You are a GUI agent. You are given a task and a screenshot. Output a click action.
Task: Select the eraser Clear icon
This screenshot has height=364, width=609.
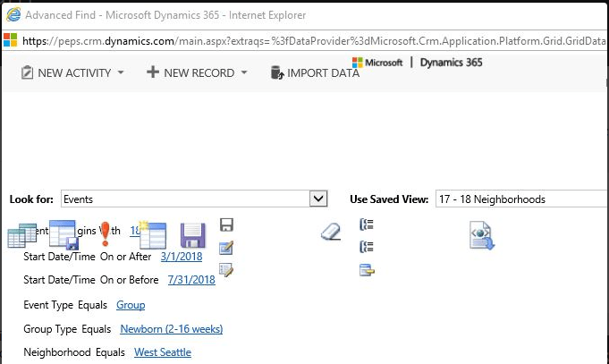(331, 232)
